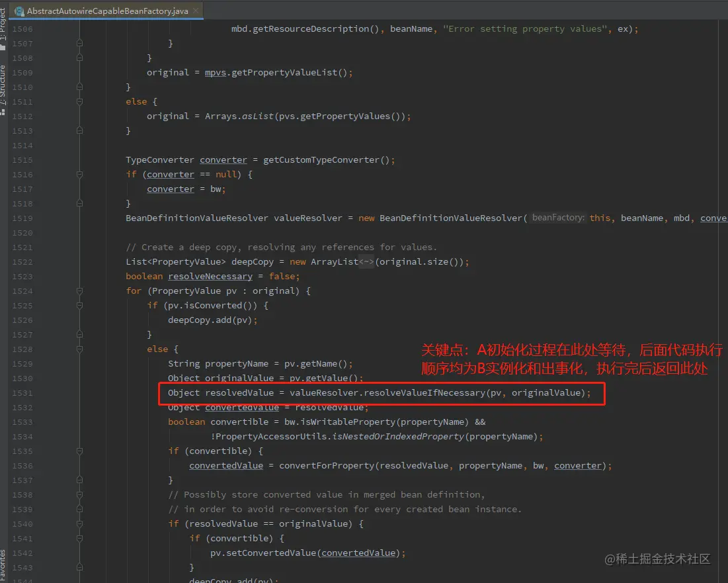Click the "beanFactory:" parameter hint

pyautogui.click(x=557, y=218)
